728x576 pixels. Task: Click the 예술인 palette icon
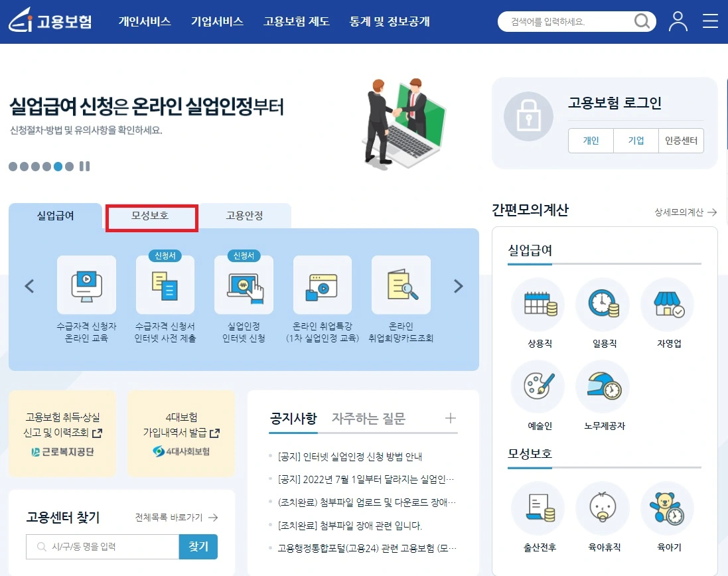pyautogui.click(x=537, y=387)
